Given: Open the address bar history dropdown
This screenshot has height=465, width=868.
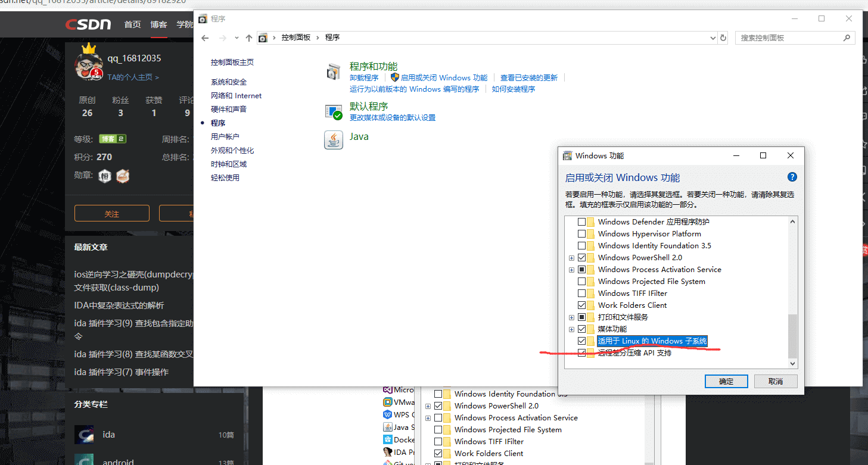Looking at the screenshot, I should coord(713,38).
